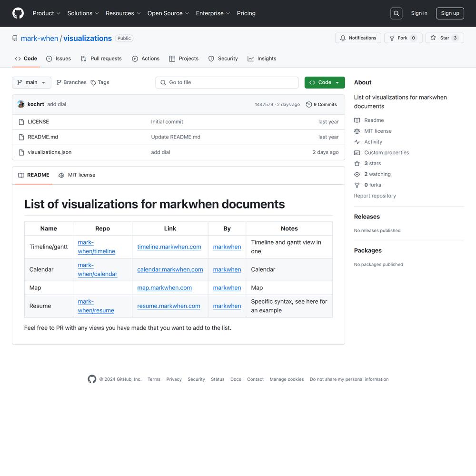Expand the Product menu
The width and height of the screenshot is (476, 476).
[47, 13]
